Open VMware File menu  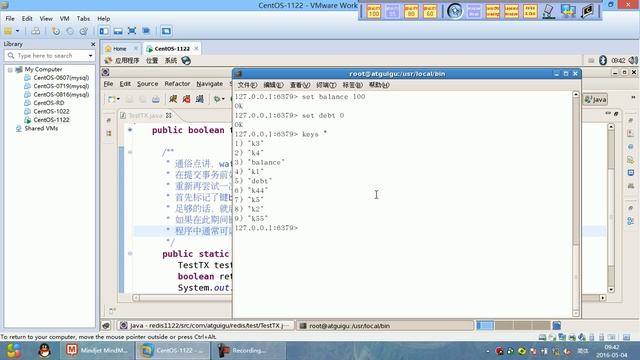click(x=10, y=18)
